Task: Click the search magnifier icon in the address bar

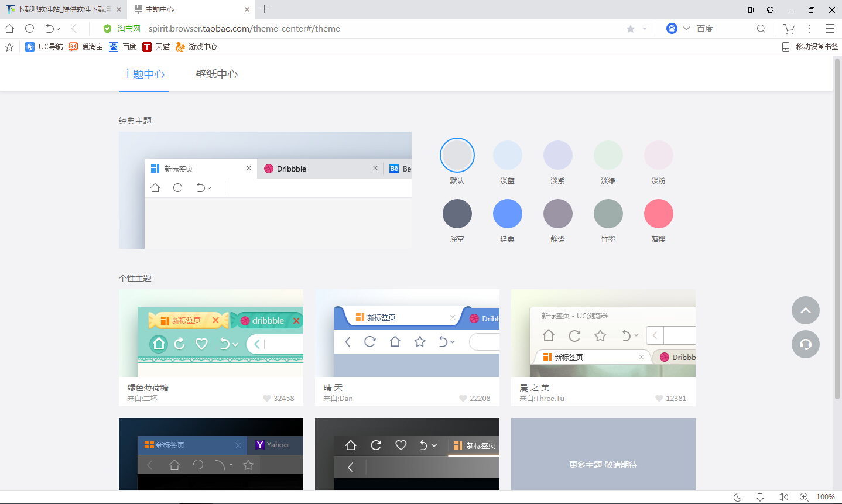Action: tap(761, 28)
